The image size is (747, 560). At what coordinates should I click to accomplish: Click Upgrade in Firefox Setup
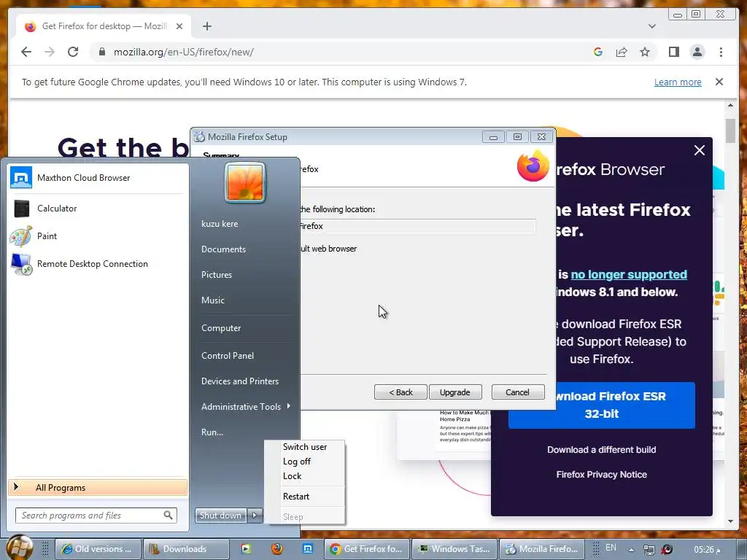click(x=455, y=392)
